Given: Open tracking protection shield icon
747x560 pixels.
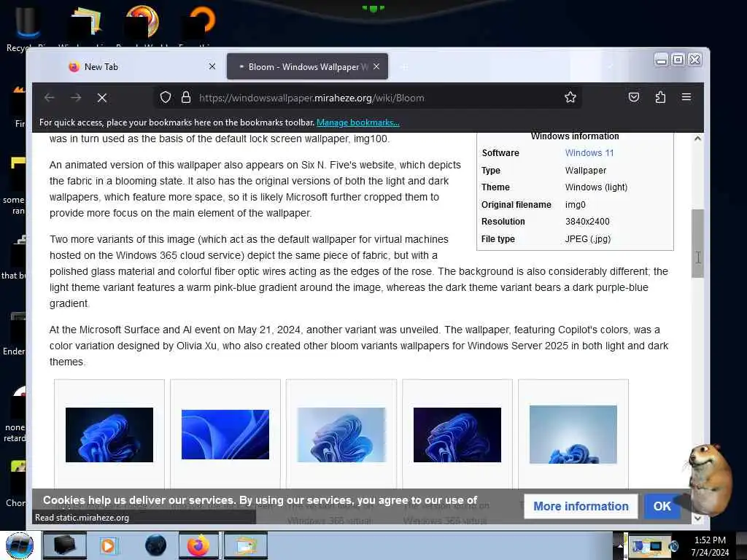Looking at the screenshot, I should pos(166,98).
